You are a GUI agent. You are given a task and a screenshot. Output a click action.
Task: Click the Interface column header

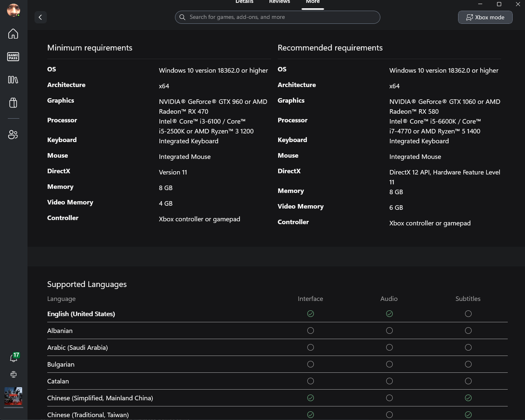311,299
